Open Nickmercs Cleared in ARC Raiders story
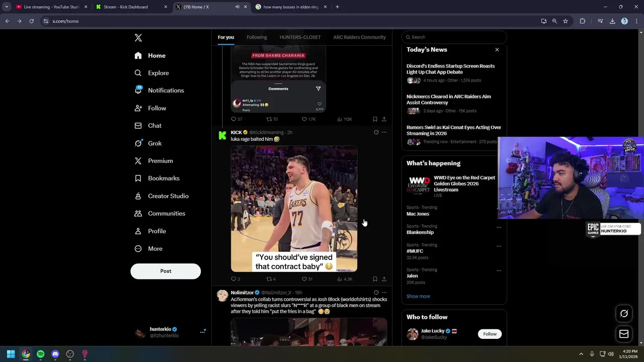This screenshot has height=362, width=644. pos(448,100)
